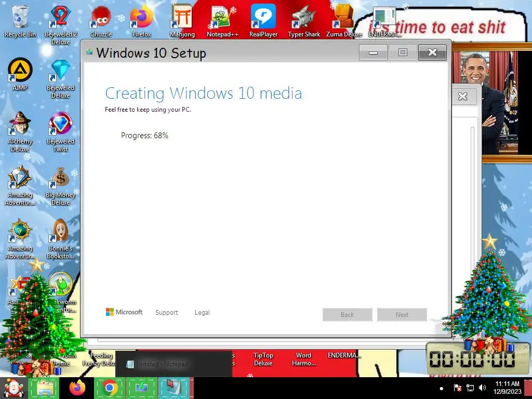This screenshot has width=532, height=399.
Task: Select Feeding Frenzy Deluxe desktop label
Action: click(99, 359)
